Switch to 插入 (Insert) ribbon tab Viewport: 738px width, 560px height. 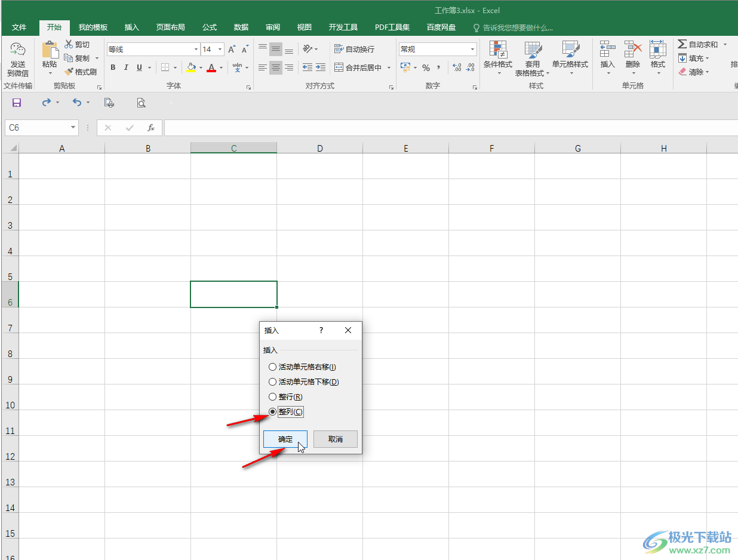[131, 27]
